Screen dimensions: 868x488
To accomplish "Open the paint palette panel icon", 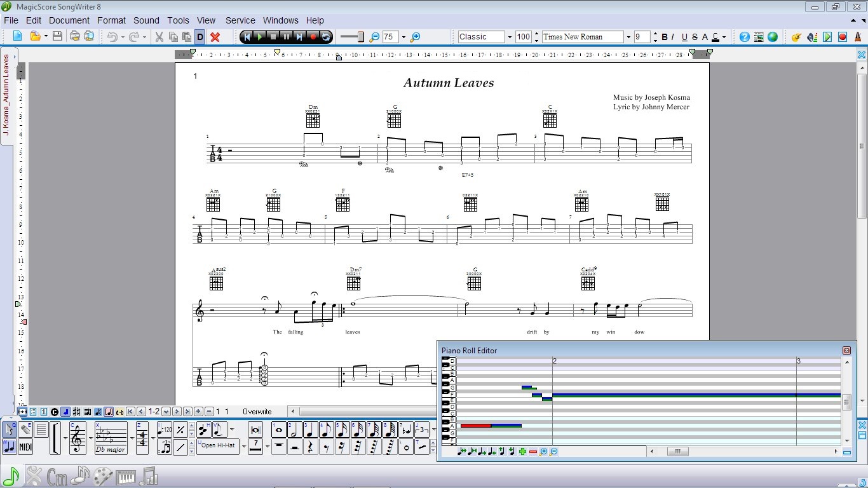I will pos(103,477).
